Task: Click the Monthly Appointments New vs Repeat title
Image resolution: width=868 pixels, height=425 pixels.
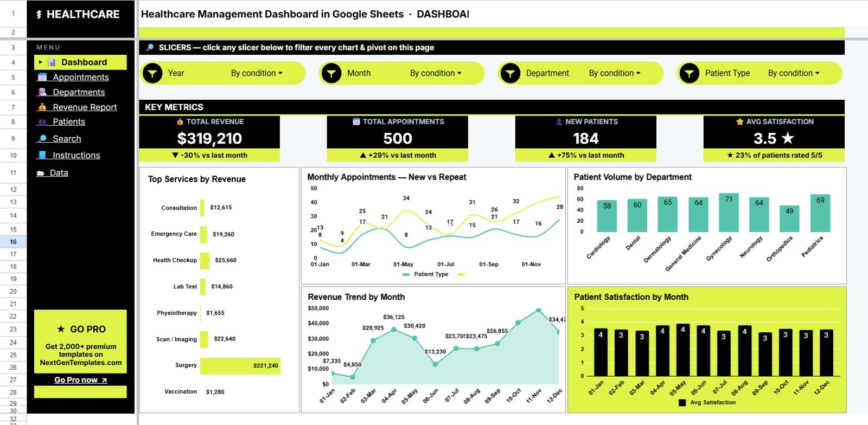Action: point(387,177)
